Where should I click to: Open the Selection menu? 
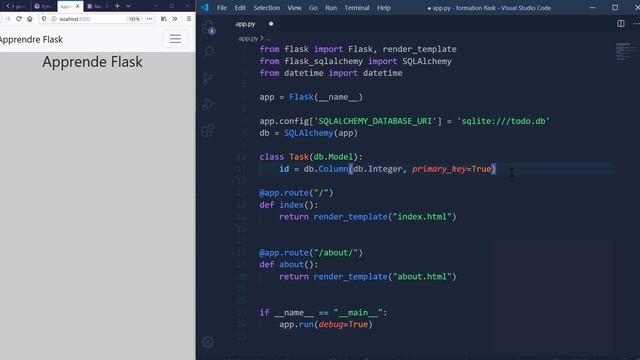[267, 8]
